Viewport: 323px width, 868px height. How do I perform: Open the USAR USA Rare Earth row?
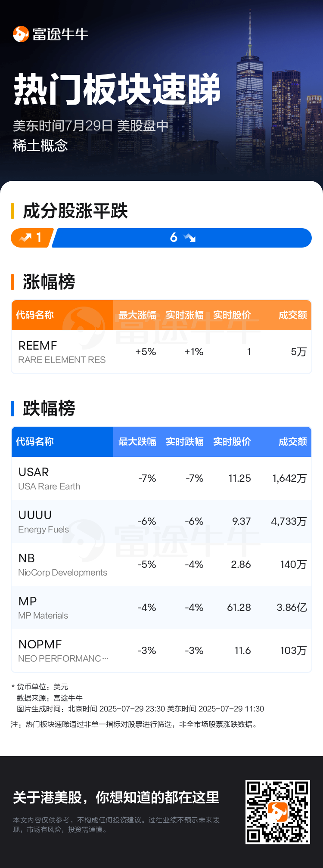[161, 478]
